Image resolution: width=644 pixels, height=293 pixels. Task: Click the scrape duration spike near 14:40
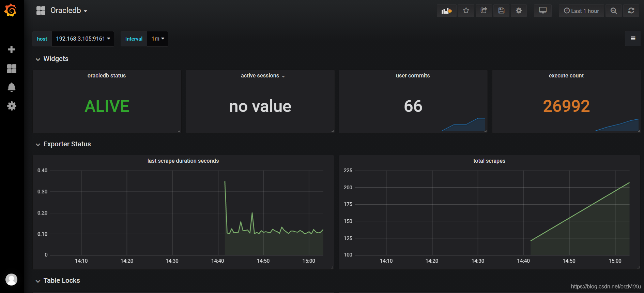(225, 182)
